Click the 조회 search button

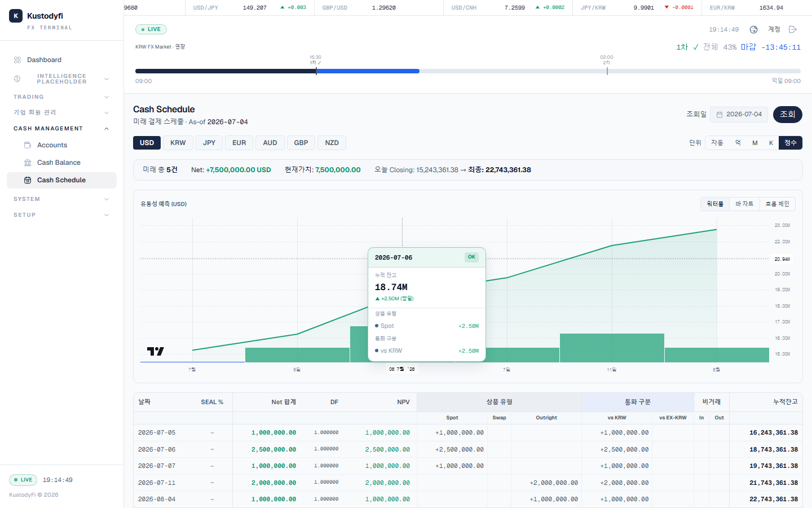coord(787,115)
